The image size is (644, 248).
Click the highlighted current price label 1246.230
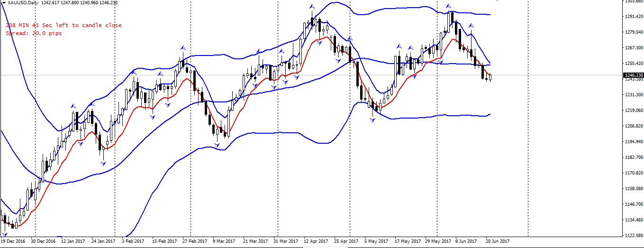(x=634, y=75)
